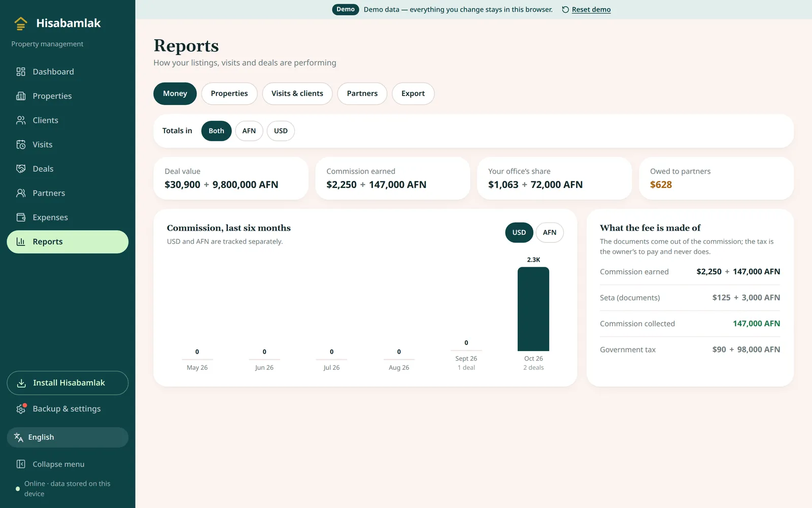Click the Visits calendar icon
This screenshot has width=812, height=508.
[21, 145]
